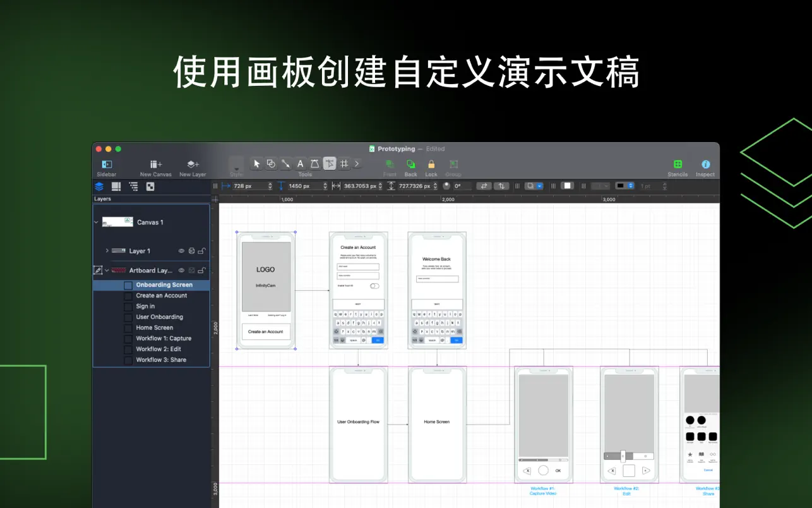The height and width of the screenshot is (508, 812).
Task: Lock the selected object
Action: [x=431, y=168]
